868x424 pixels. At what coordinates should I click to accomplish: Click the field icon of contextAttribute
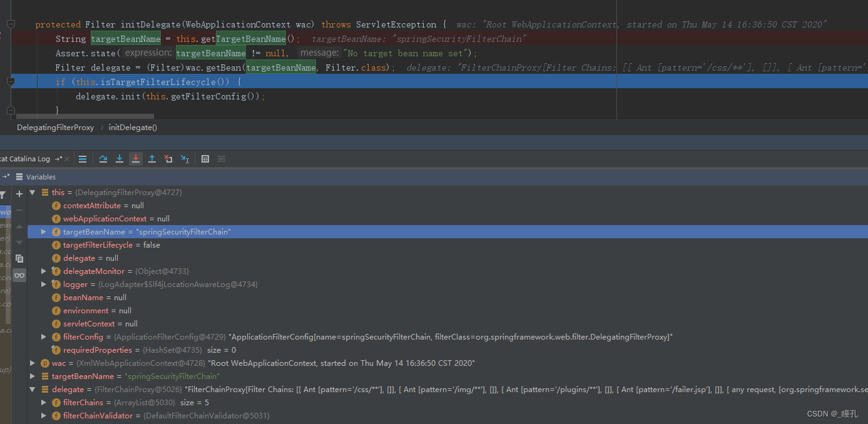pos(56,206)
